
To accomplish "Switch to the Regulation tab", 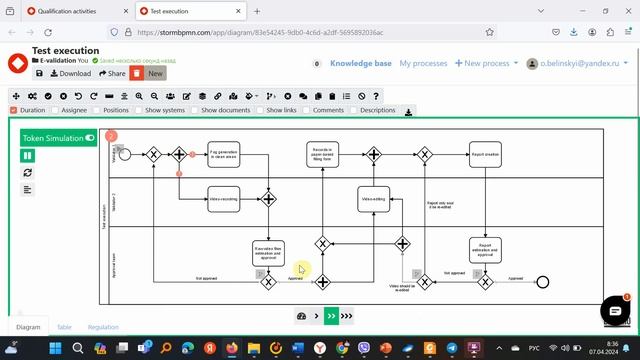I will click(103, 327).
